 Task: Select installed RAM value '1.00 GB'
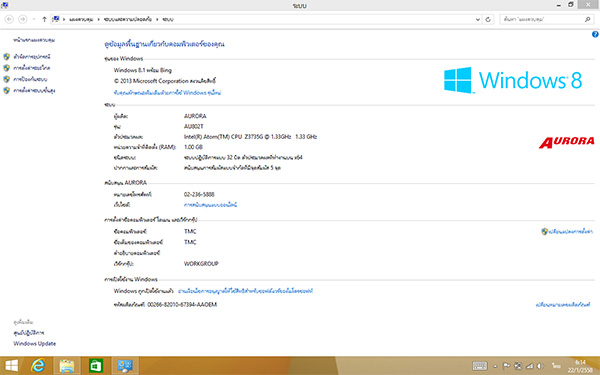tap(193, 147)
